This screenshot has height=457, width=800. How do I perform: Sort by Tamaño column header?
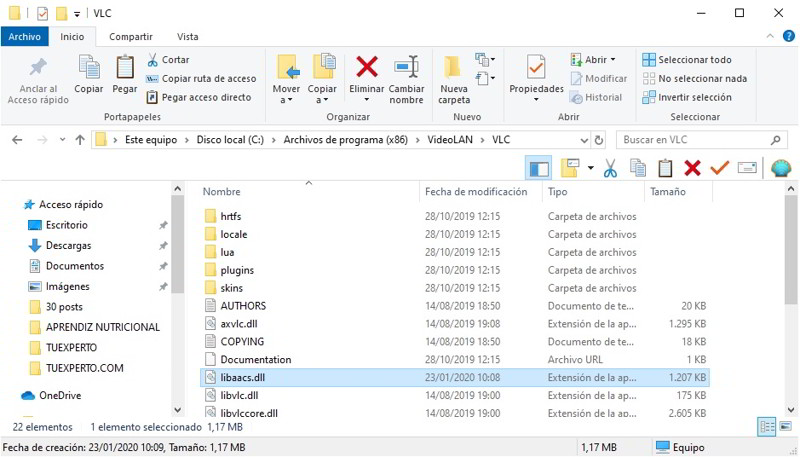[x=668, y=192]
